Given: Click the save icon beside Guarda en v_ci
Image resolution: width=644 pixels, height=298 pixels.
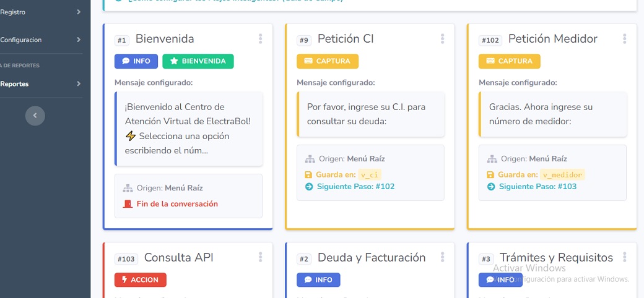Looking at the screenshot, I should pos(308,174).
